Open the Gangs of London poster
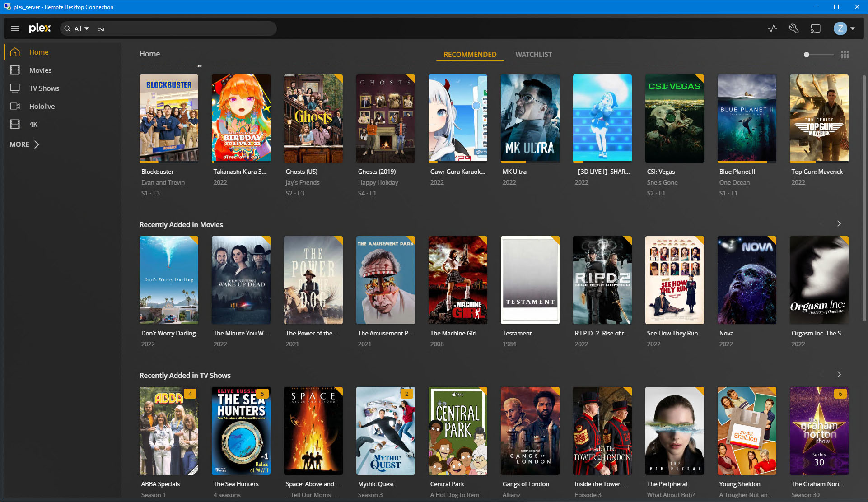 tap(530, 431)
